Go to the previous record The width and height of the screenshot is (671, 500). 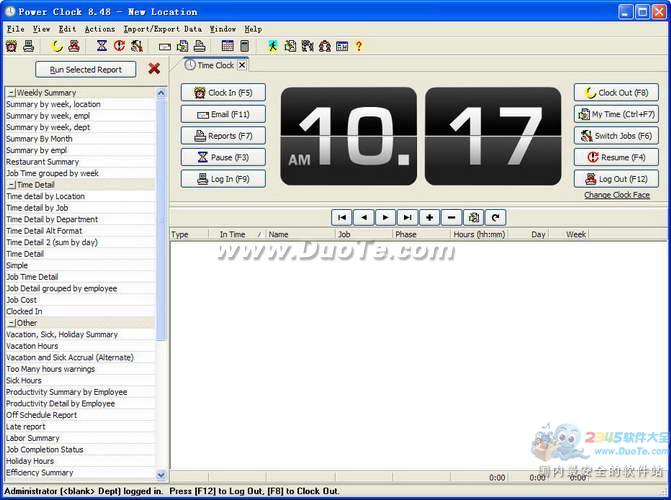pos(364,217)
